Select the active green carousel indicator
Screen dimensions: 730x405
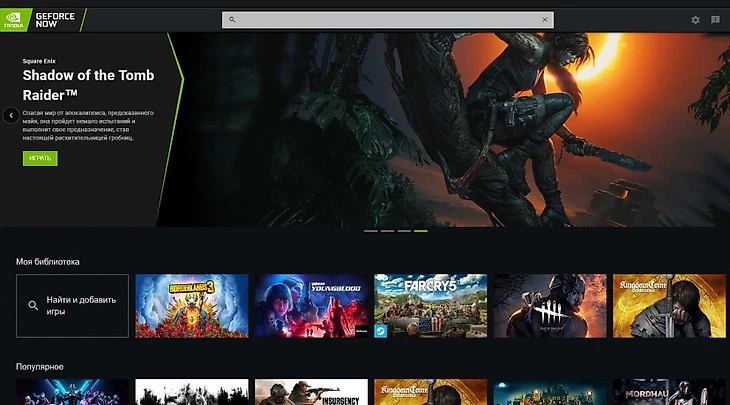point(421,231)
